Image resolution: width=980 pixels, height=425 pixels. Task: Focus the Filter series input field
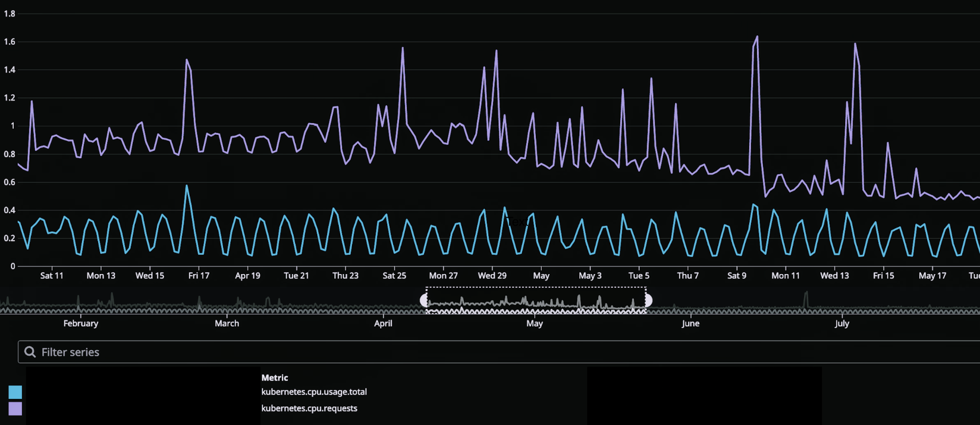pyautogui.click(x=499, y=352)
